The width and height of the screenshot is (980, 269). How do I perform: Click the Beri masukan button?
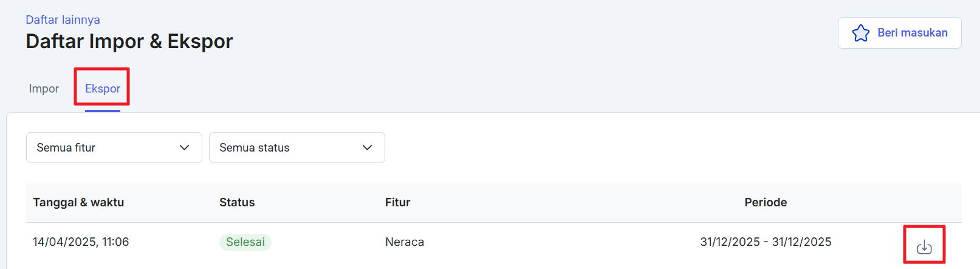[x=899, y=33]
